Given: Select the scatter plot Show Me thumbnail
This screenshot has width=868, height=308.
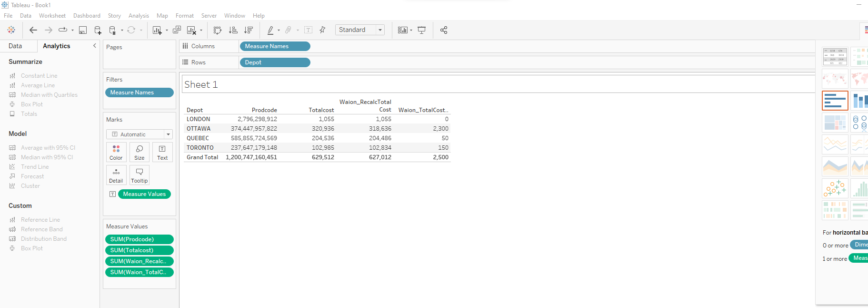Looking at the screenshot, I should pyautogui.click(x=835, y=188).
